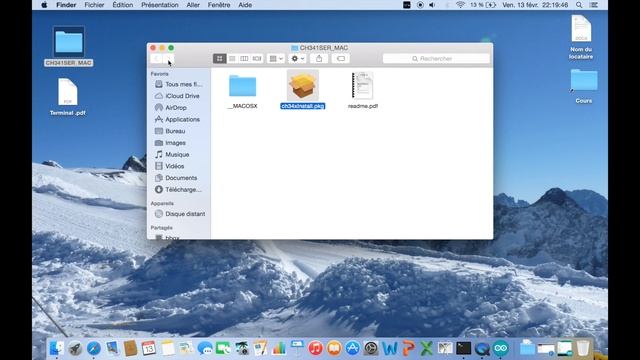The width and height of the screenshot is (640, 360).
Task: Open Launchpad from the Dock
Action: coord(75,348)
